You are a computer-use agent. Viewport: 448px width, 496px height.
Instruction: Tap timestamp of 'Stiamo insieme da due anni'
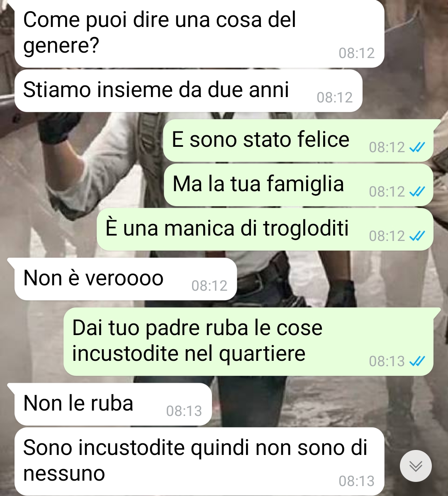coord(334,97)
